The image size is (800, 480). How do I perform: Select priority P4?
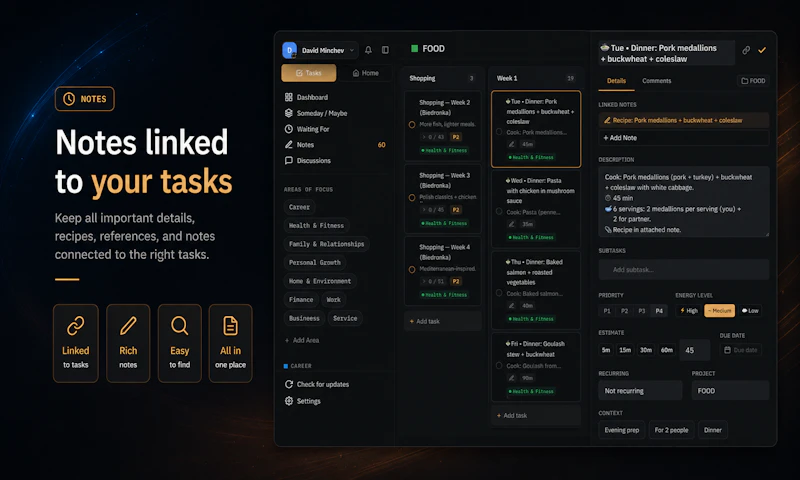coord(659,311)
